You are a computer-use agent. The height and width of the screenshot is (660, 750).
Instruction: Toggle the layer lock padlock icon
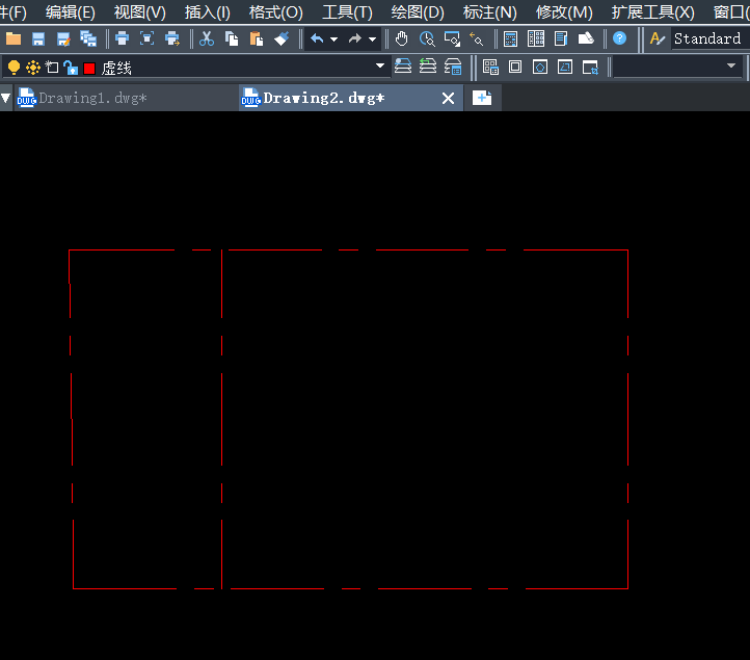(71, 68)
